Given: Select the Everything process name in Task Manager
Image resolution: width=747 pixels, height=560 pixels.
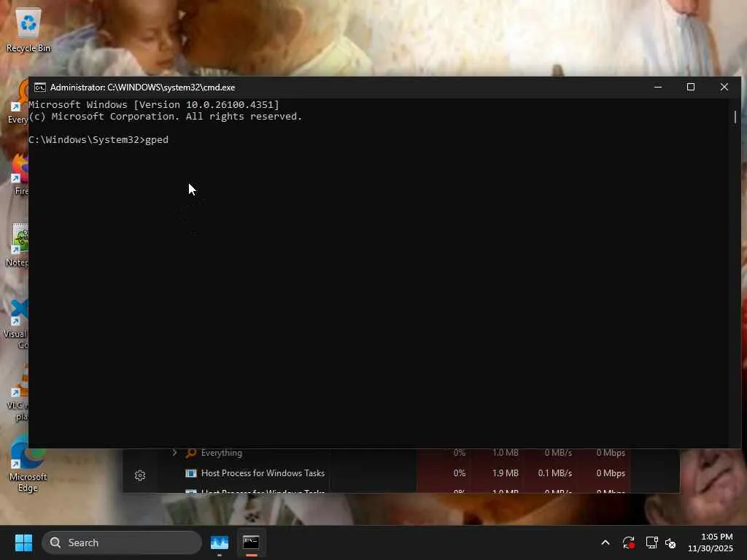Looking at the screenshot, I should [222, 453].
